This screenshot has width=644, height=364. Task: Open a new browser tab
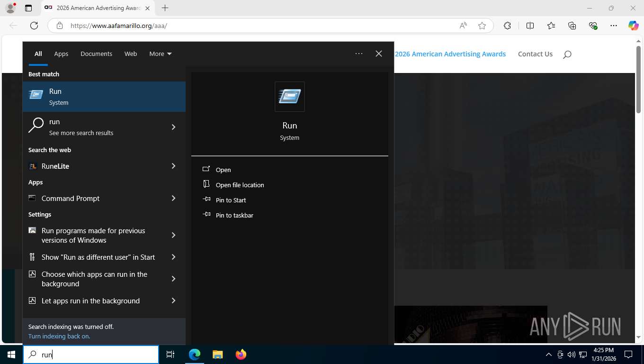pos(165,8)
